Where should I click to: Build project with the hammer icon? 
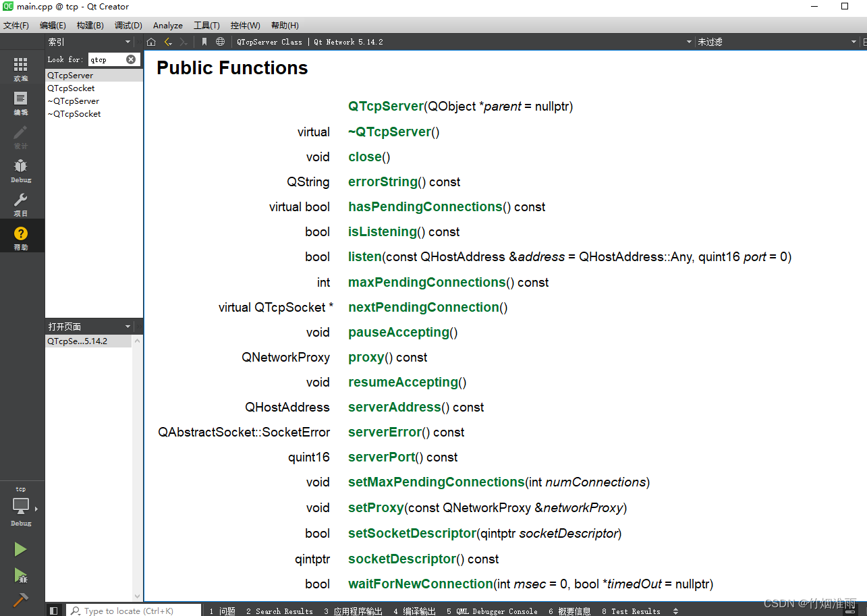[21, 600]
